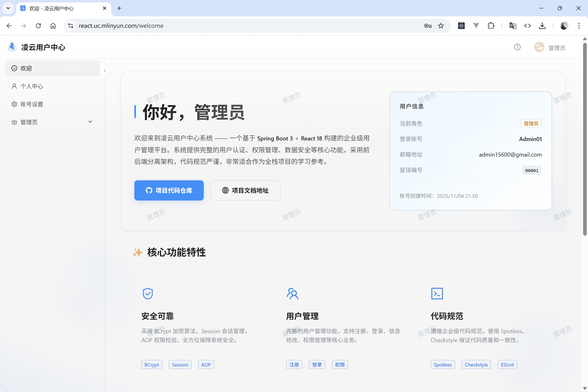This screenshot has height=392, width=588.
Task: Click the browser back arrow
Action: [9, 26]
